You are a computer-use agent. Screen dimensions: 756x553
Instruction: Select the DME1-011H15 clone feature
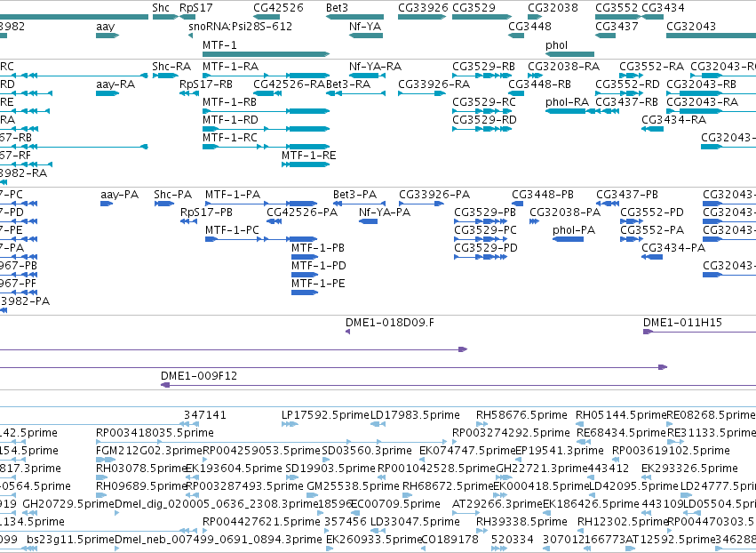coord(700,332)
